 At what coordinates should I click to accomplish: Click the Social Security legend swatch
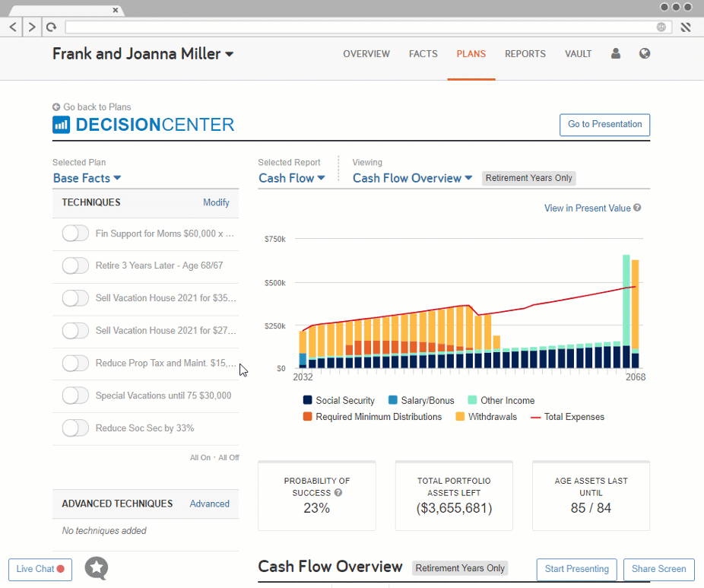point(308,400)
